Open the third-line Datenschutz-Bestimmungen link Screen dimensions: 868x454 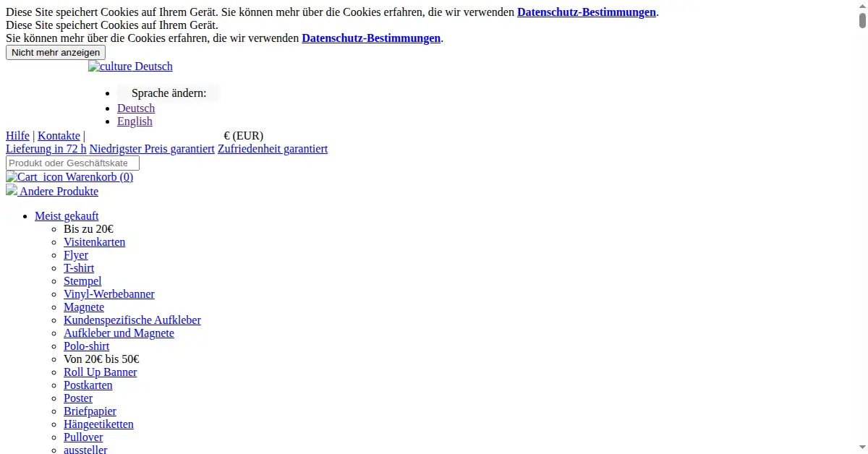click(371, 38)
